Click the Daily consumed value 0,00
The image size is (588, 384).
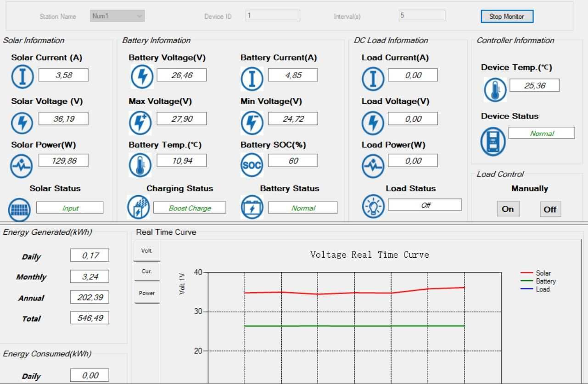[x=90, y=375]
